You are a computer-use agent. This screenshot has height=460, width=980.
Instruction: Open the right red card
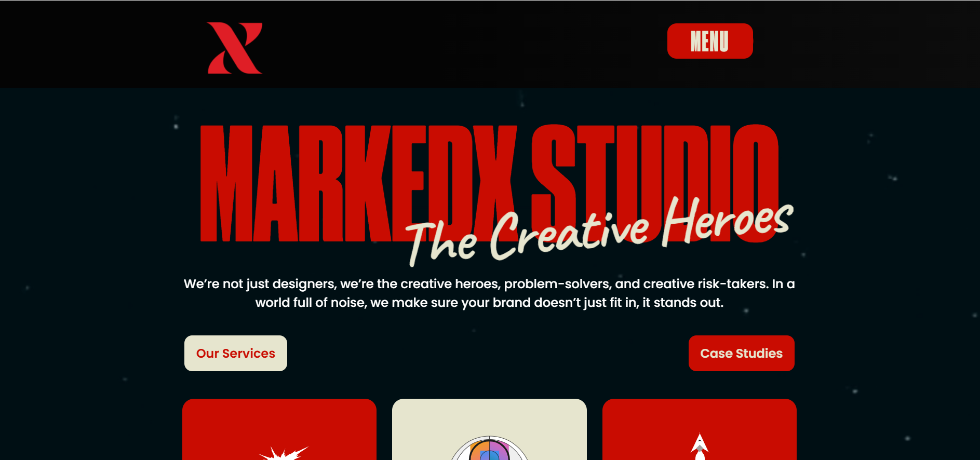700,429
